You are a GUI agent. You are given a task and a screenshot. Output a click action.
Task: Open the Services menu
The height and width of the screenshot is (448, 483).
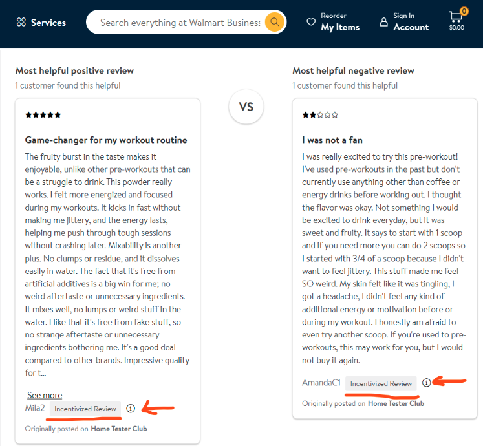click(41, 23)
